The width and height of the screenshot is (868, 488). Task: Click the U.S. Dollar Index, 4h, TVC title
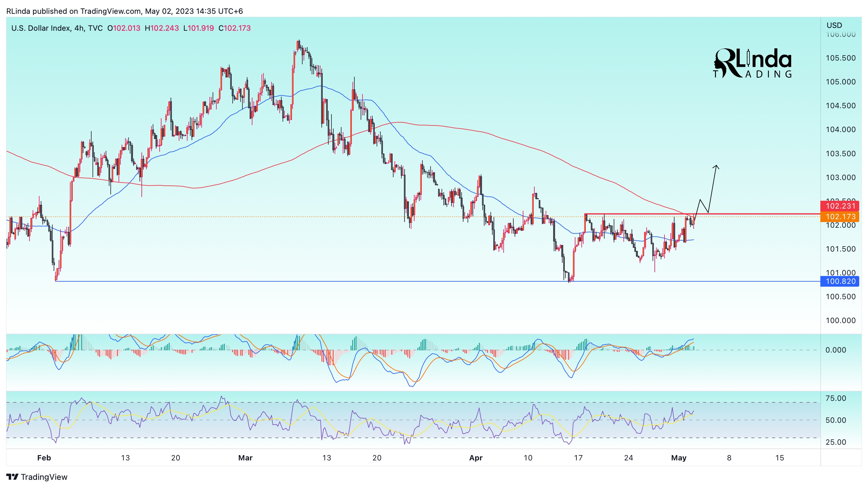pos(57,28)
